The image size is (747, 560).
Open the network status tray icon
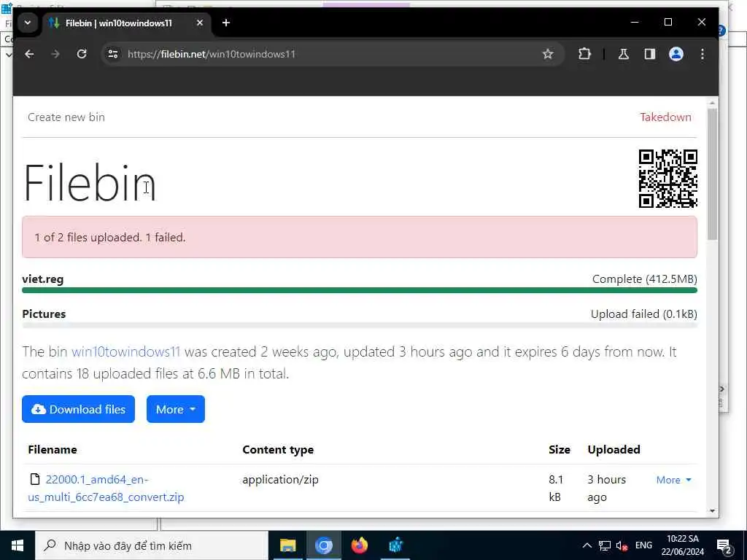click(605, 545)
